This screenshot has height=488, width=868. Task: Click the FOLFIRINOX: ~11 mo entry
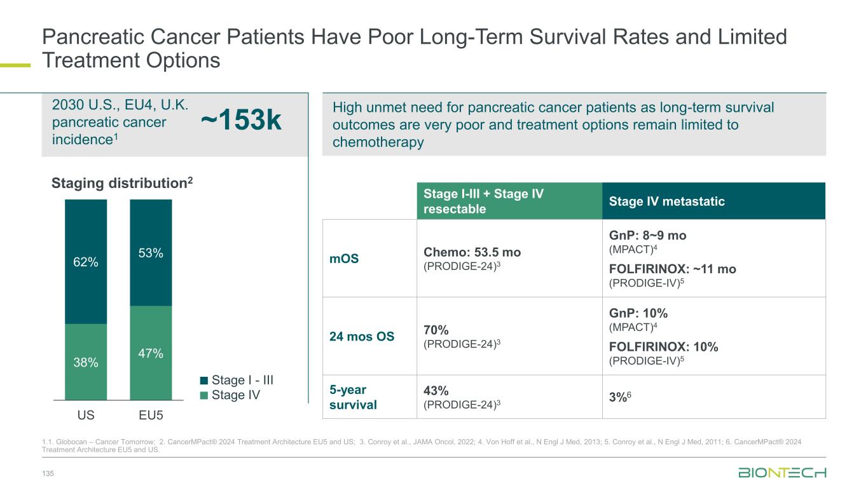point(672,269)
